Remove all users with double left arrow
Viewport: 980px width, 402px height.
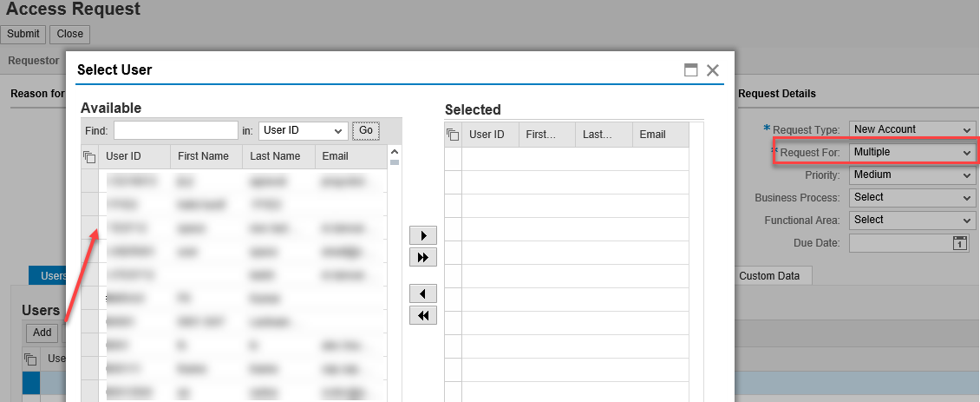click(423, 315)
